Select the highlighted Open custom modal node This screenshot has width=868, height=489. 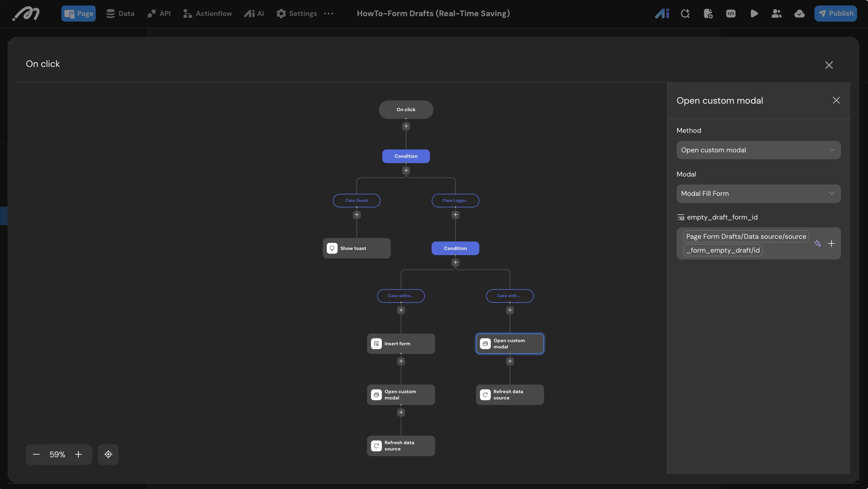tap(509, 344)
